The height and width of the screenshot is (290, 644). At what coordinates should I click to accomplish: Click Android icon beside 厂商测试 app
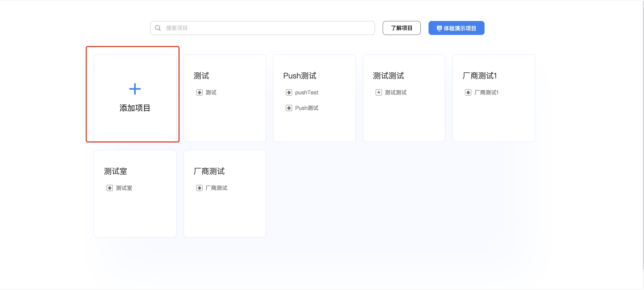(199, 188)
